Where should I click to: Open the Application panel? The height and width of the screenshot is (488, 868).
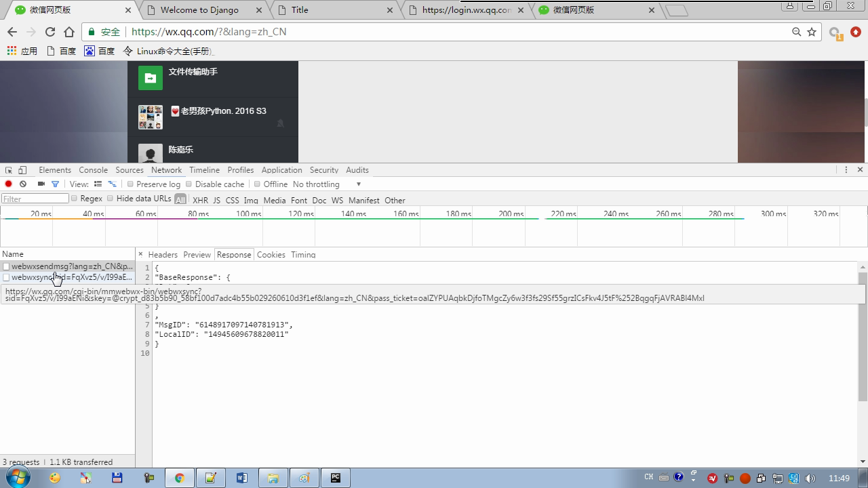point(281,170)
